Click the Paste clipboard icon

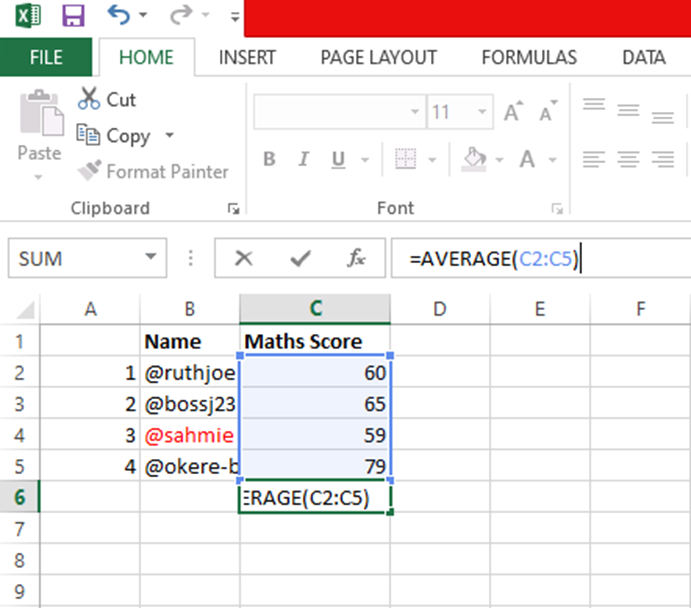[x=41, y=113]
